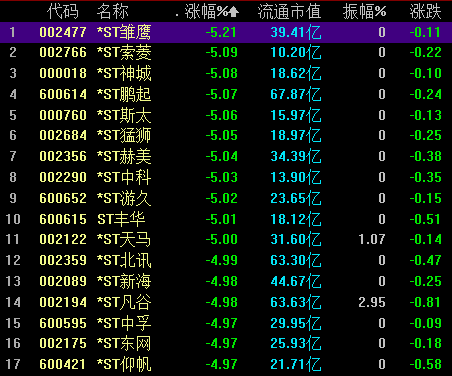452x376 pixels.
Task: Select stock *ST鹏起
Action: click(x=124, y=94)
